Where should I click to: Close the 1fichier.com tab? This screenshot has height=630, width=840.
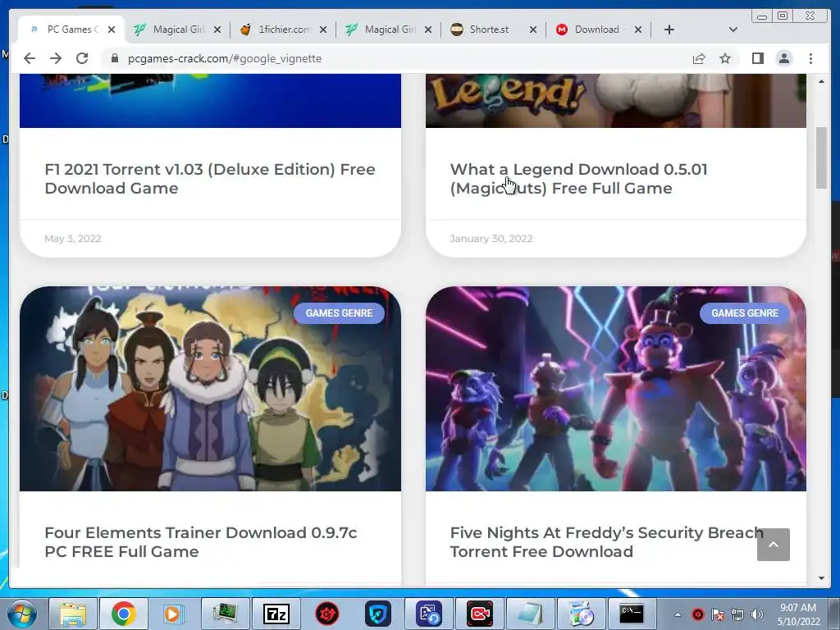pos(323,30)
